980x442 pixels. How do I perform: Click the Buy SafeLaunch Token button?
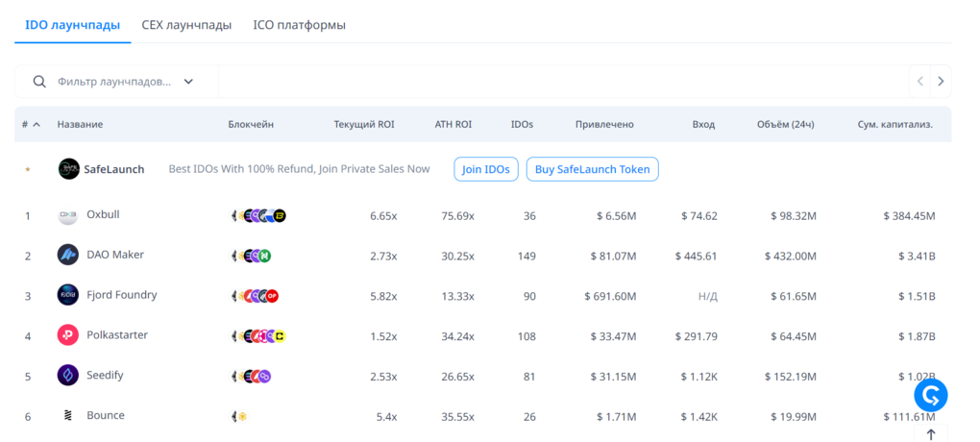pyautogui.click(x=592, y=169)
